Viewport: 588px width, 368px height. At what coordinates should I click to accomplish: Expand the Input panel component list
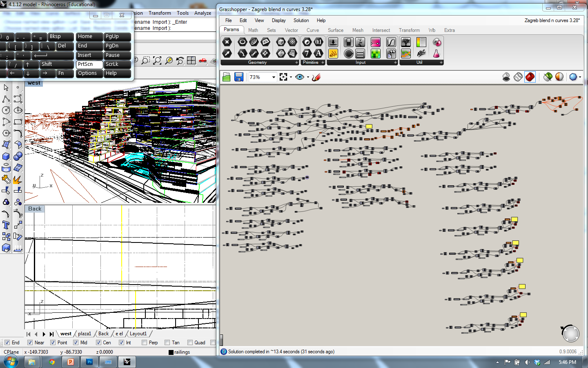[x=395, y=63]
